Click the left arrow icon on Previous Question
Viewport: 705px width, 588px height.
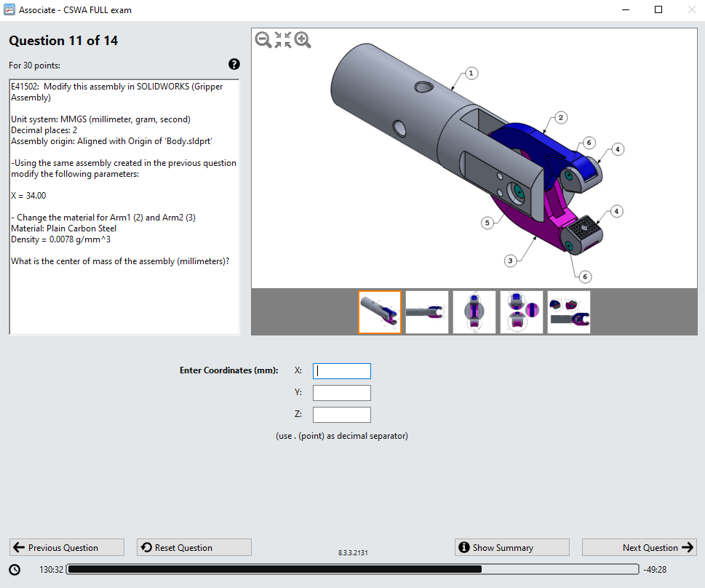[18, 547]
